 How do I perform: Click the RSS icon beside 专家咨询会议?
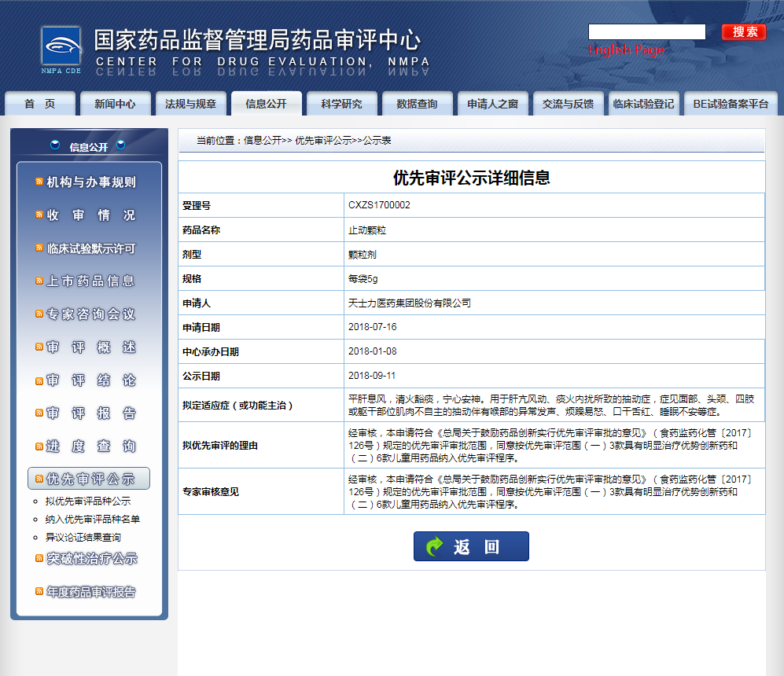coord(39,314)
